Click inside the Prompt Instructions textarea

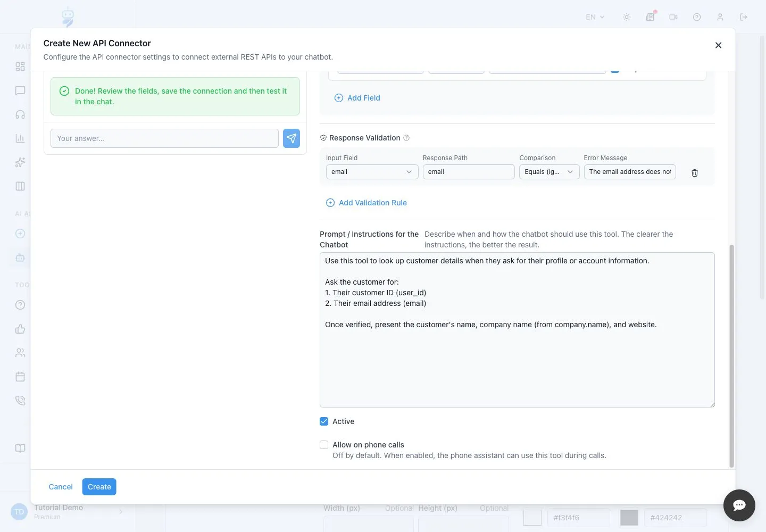(x=517, y=330)
